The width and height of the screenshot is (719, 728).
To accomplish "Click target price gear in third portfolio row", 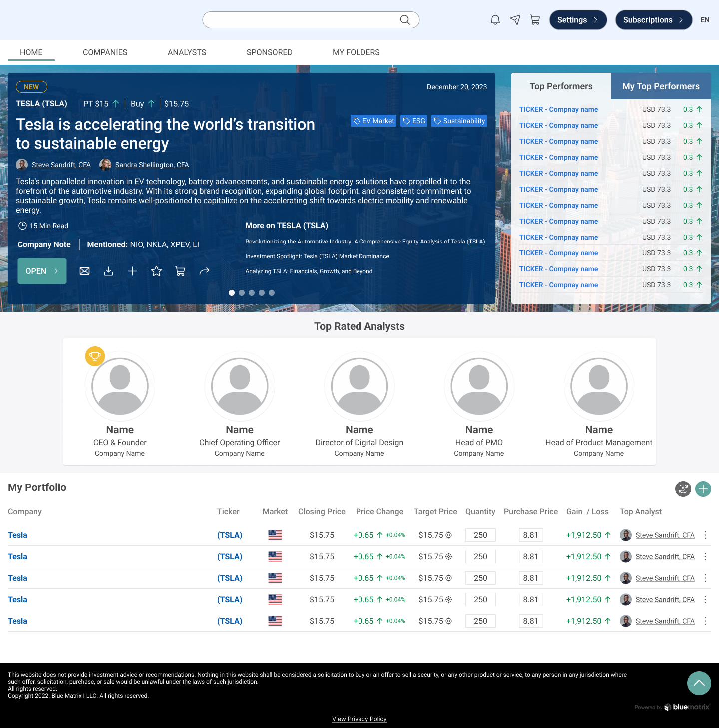I will 449,578.
